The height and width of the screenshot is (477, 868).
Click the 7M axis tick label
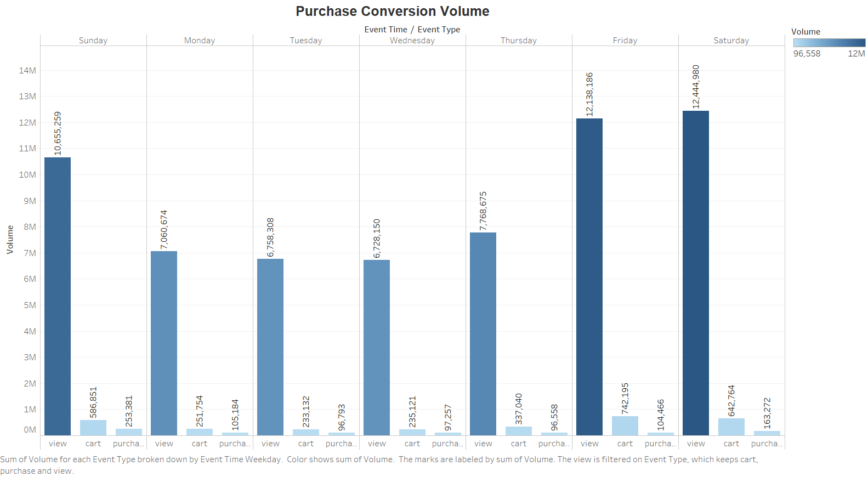click(30, 253)
